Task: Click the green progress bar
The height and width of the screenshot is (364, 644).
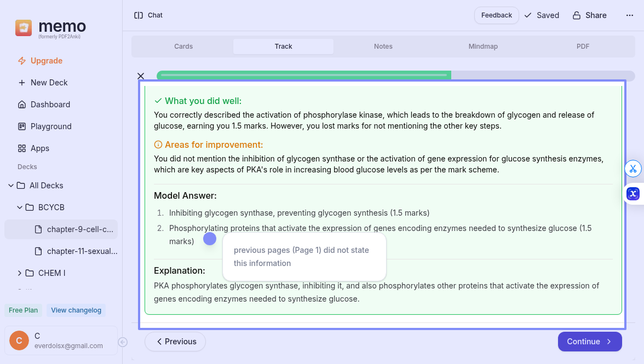Action: pos(304,75)
